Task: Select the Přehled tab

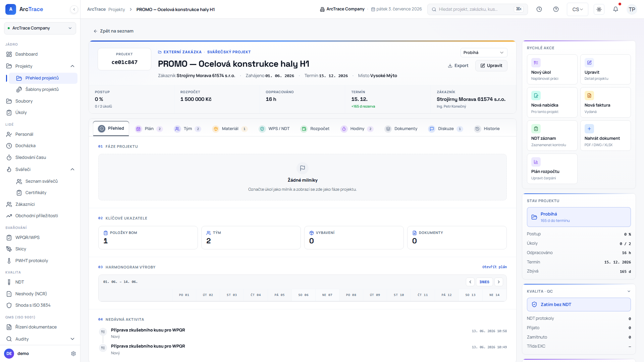Action: [x=111, y=129]
